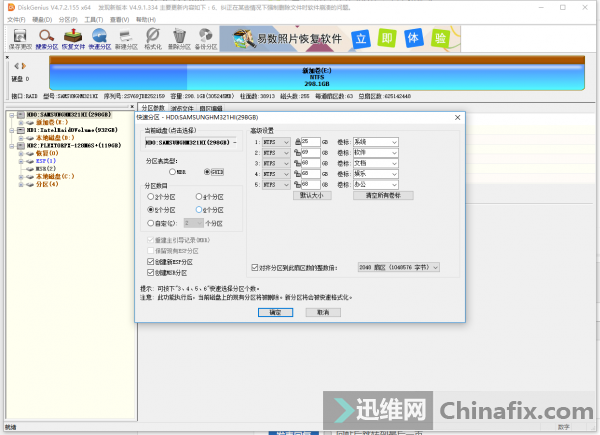600x435 pixels.
Task: Open the file system dropdown for partition 1
Action: click(276, 142)
